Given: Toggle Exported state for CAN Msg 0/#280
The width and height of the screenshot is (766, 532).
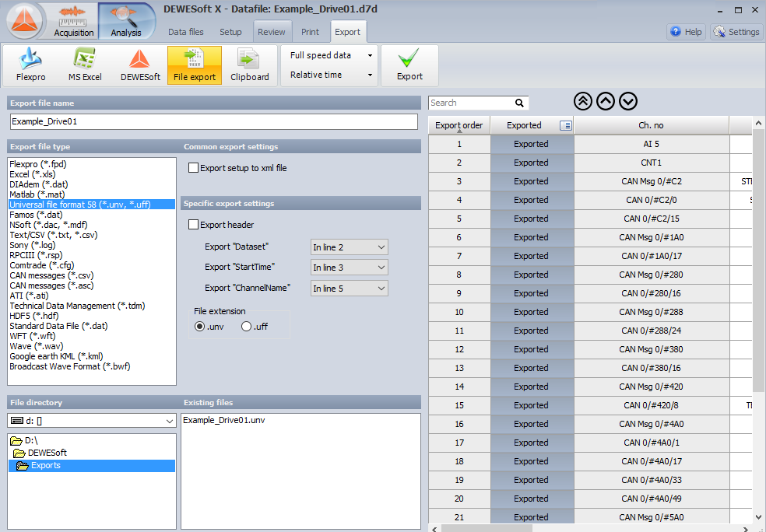Looking at the screenshot, I should [532, 275].
